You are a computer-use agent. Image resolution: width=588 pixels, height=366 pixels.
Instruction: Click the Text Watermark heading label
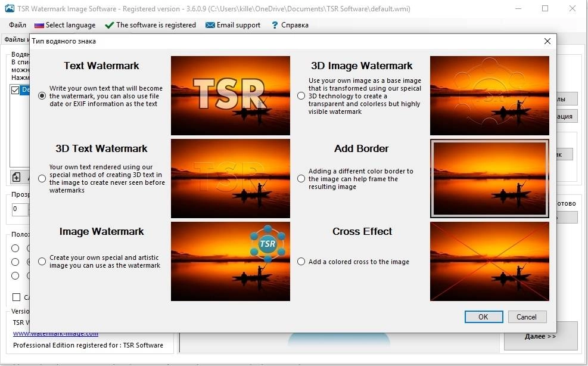pyautogui.click(x=101, y=66)
